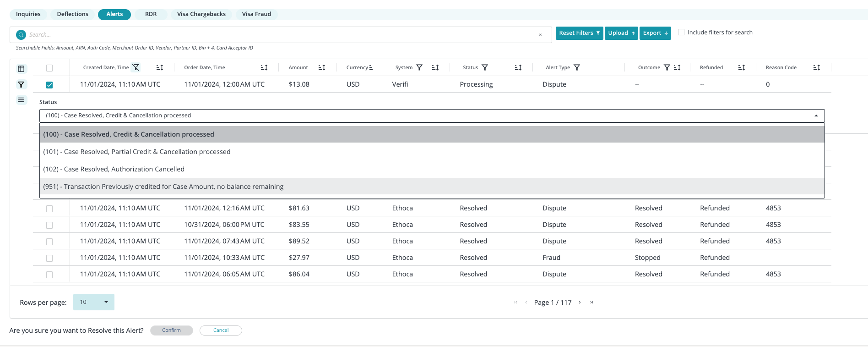Image resolution: width=868 pixels, height=347 pixels.
Task: Click Page 1 / 117 indicator
Action: [553, 303]
